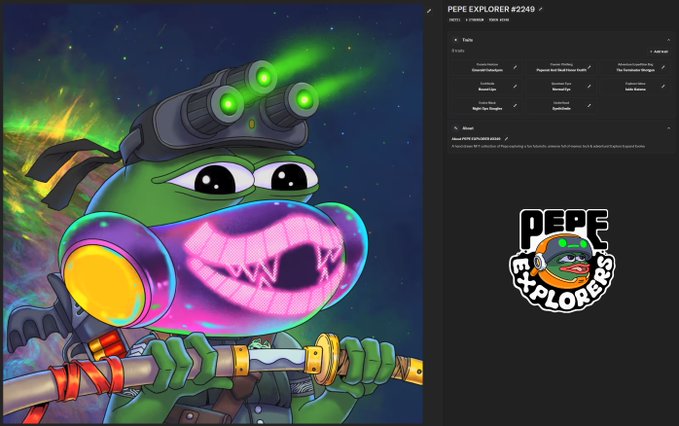Click the Traits section header icon
679x426 pixels.
point(456,40)
